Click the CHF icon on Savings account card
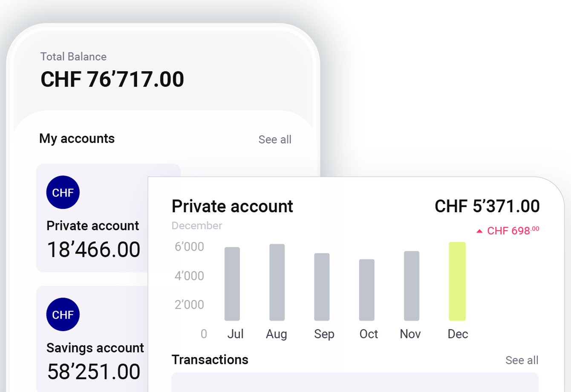Viewport: 571px width, 392px height. (x=63, y=314)
